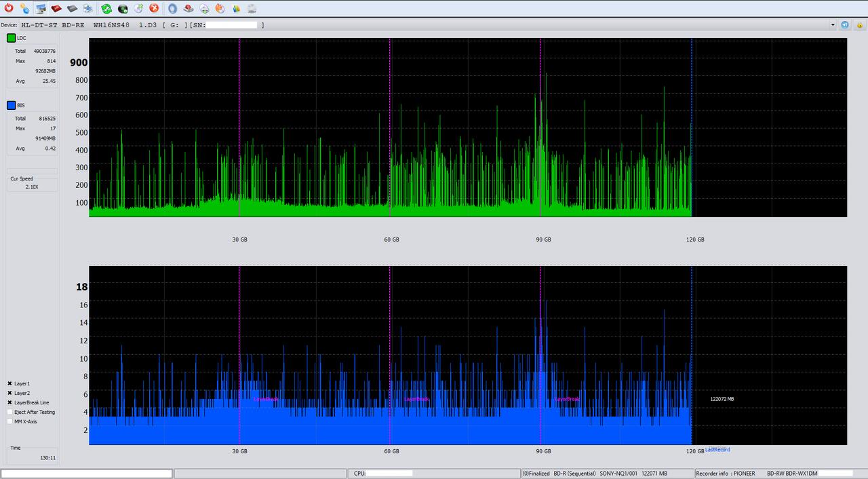The image size is (868, 479).
Task: Toggle the Layer1 checkbox
Action: (9, 383)
